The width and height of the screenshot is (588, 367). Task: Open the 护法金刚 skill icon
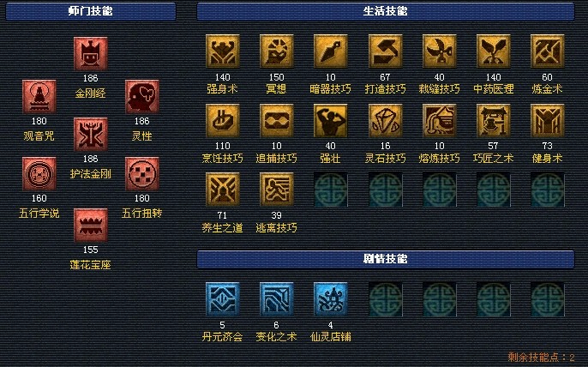point(90,135)
